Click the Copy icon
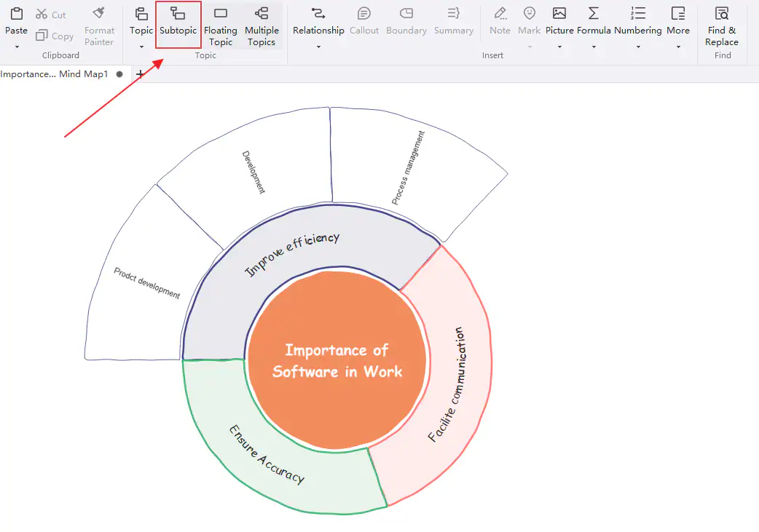Viewport: 759px width, 532px height. [42, 36]
